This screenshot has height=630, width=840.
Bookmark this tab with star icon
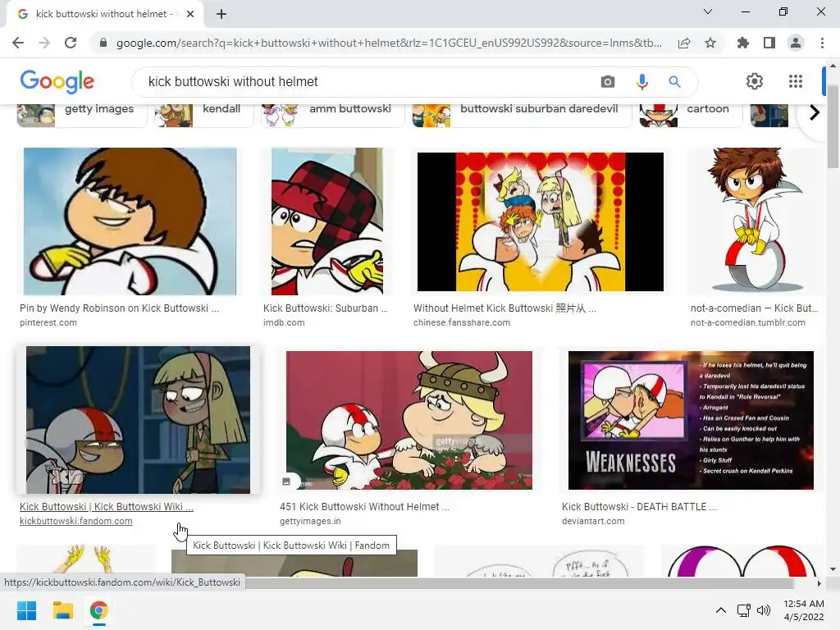(710, 43)
